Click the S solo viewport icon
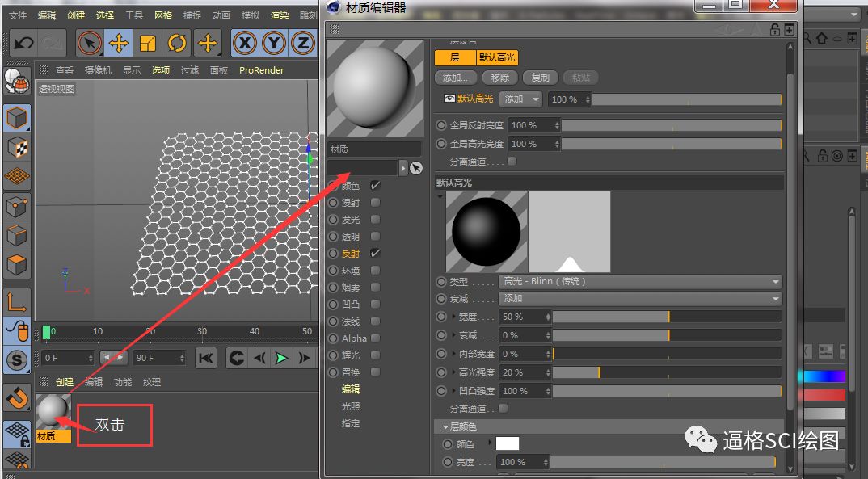Screen dimensions: 868x479 click(17, 360)
